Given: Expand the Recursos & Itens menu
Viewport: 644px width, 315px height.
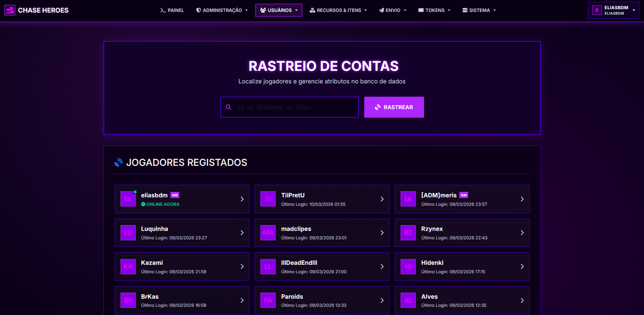Looking at the screenshot, I should pyautogui.click(x=338, y=10).
